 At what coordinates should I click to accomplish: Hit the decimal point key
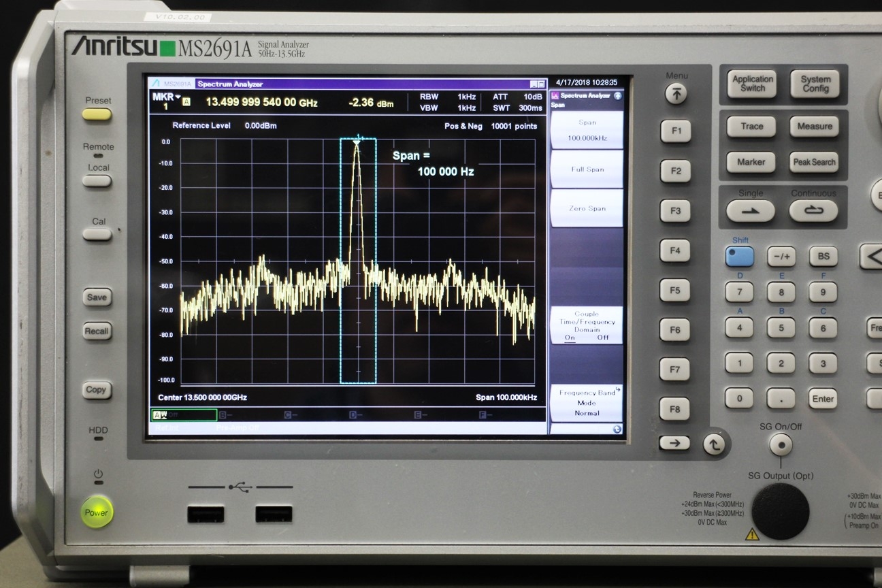781,399
